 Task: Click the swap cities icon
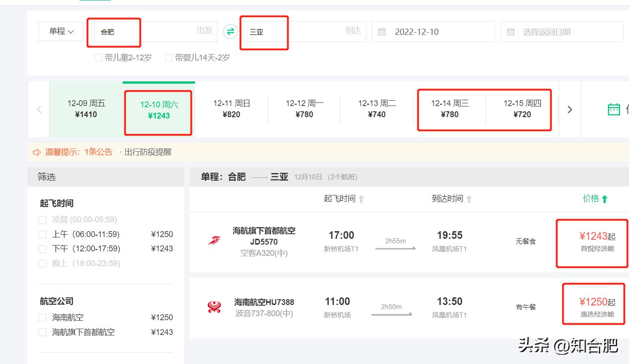pos(230,31)
